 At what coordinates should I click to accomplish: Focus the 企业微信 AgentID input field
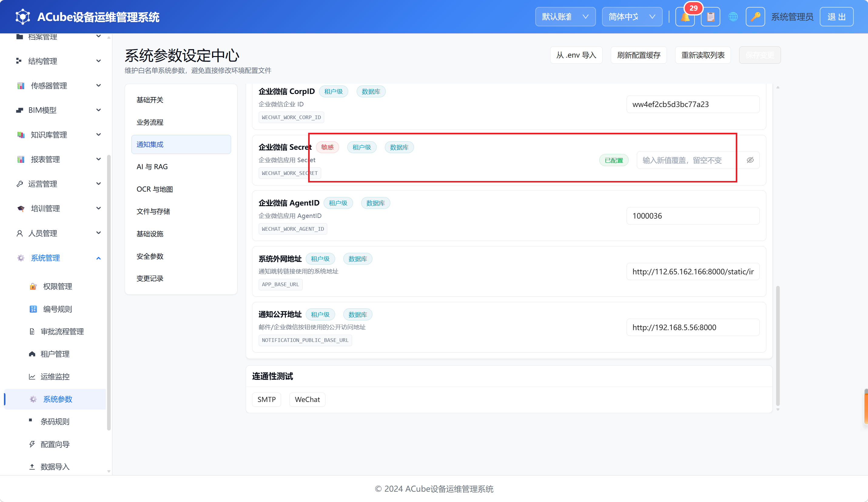[693, 216]
